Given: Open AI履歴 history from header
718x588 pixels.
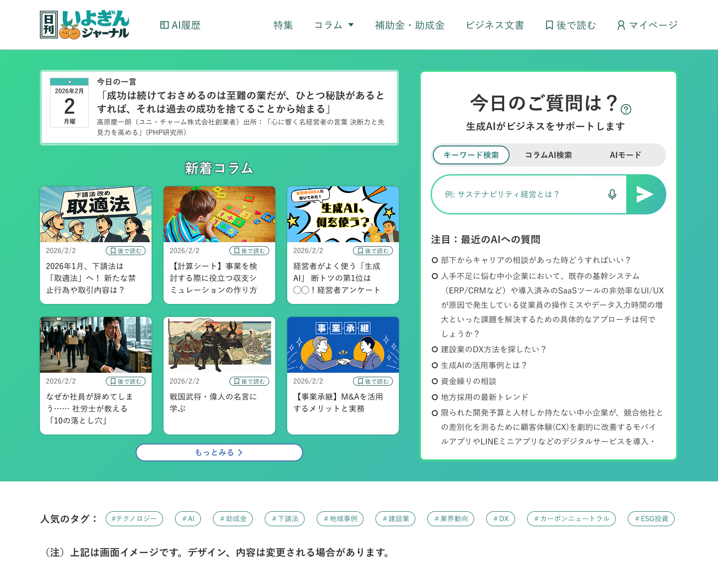Looking at the screenshot, I should (x=180, y=25).
